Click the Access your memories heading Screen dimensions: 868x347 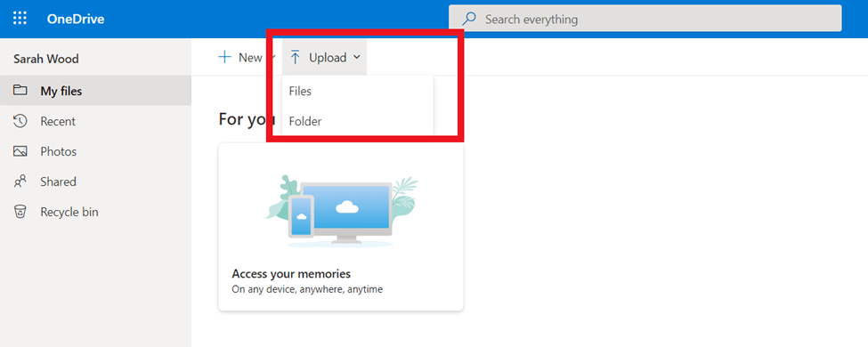point(291,274)
